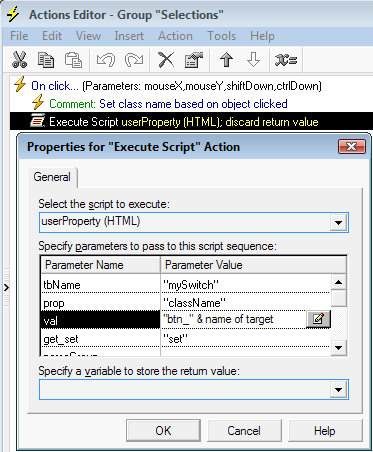Click the Delete X toolbar icon

point(166,60)
